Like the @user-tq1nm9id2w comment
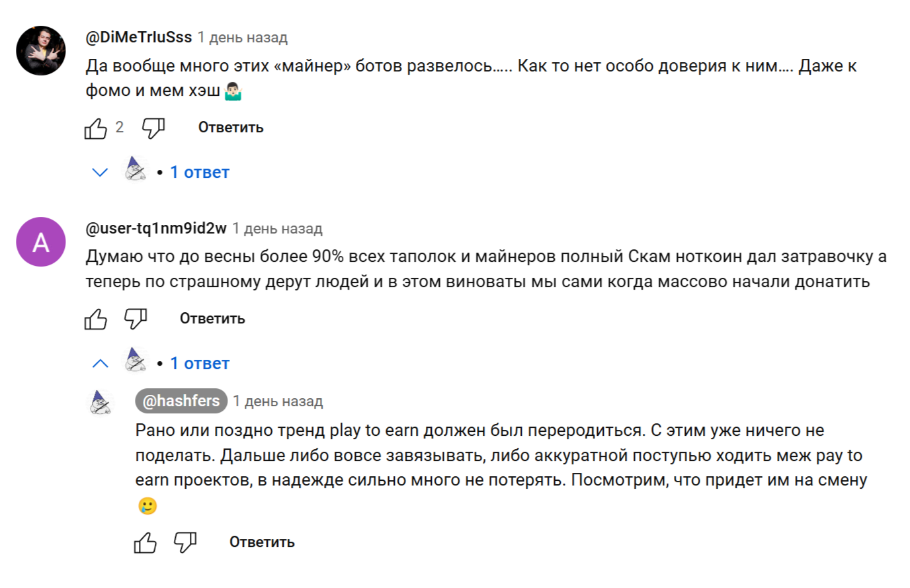This screenshot has height=588, width=910. click(96, 319)
